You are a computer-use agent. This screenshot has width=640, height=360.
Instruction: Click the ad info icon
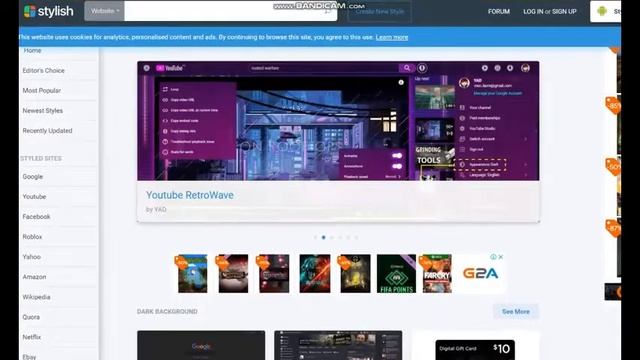493,257
